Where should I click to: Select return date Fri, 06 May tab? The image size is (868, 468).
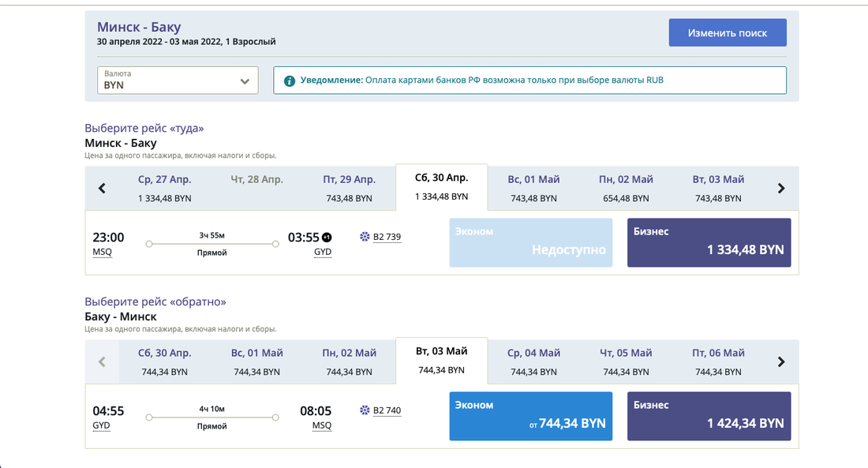click(718, 361)
